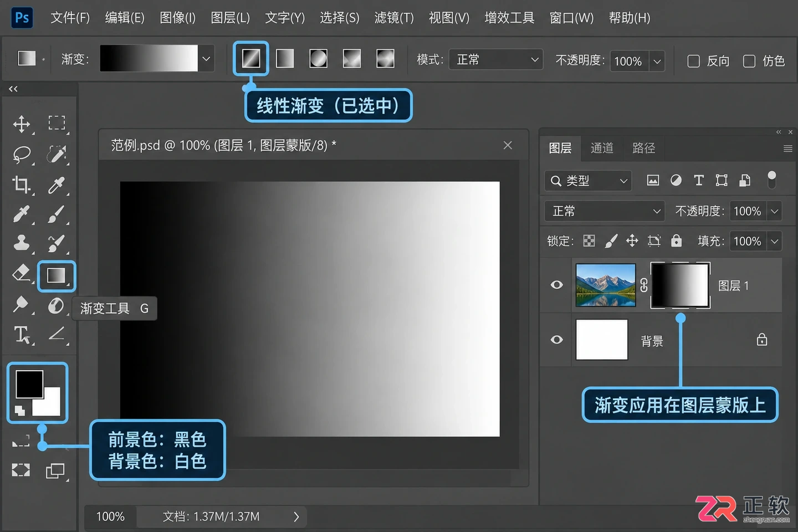Open the 图像(I) menu
This screenshot has width=798, height=532.
pyautogui.click(x=177, y=18)
